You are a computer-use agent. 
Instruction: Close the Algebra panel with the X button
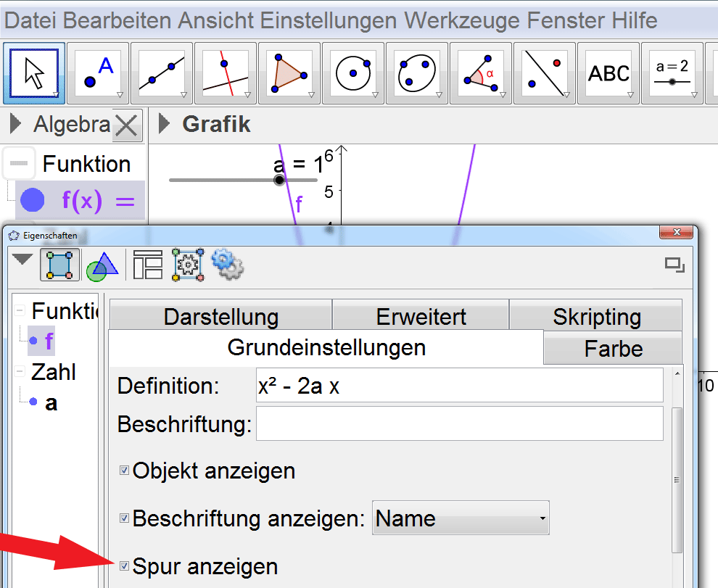[x=127, y=126]
